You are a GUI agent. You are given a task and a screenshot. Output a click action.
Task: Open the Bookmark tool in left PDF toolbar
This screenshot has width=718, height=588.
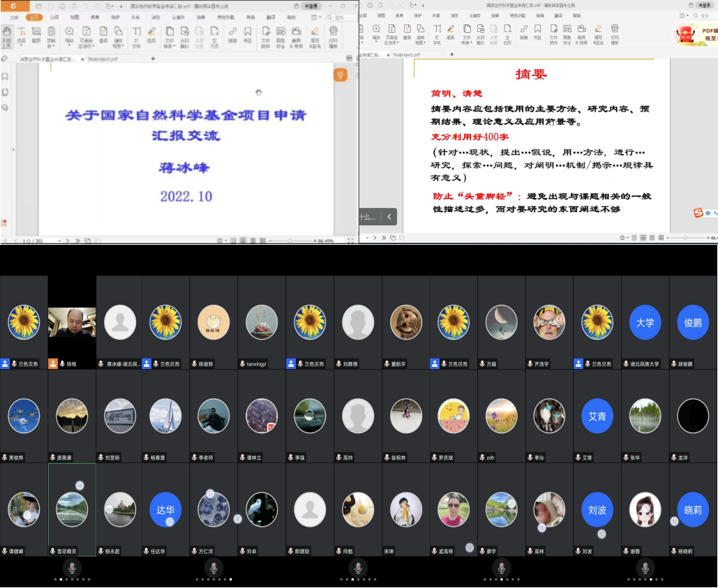[248, 35]
